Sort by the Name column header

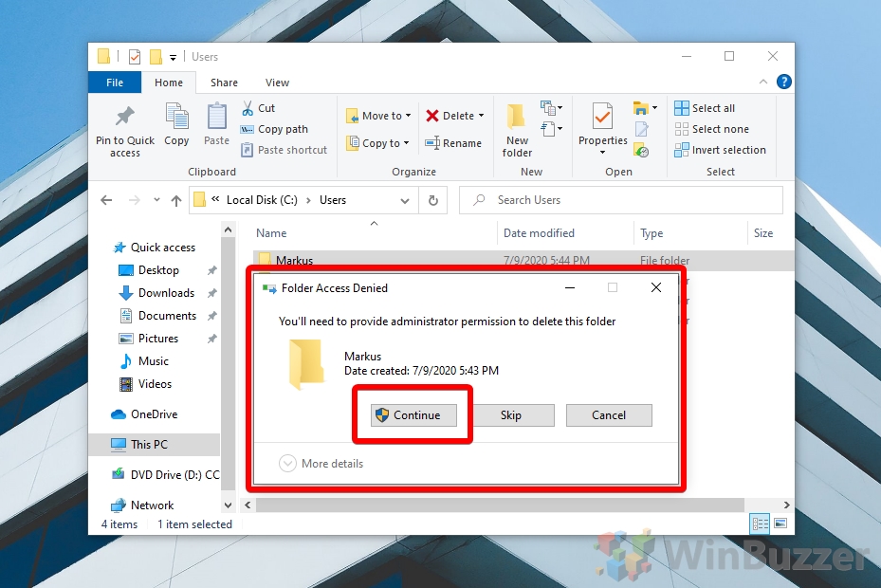[x=271, y=233]
